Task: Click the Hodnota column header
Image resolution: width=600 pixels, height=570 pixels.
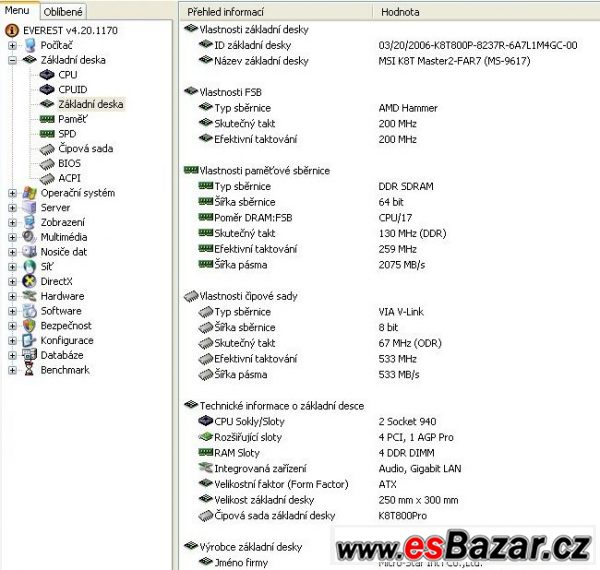Action: (x=486, y=12)
